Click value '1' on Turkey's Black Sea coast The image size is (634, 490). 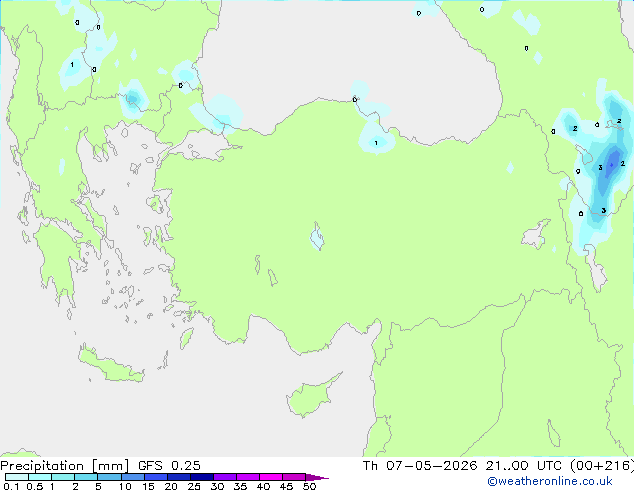coord(376,143)
